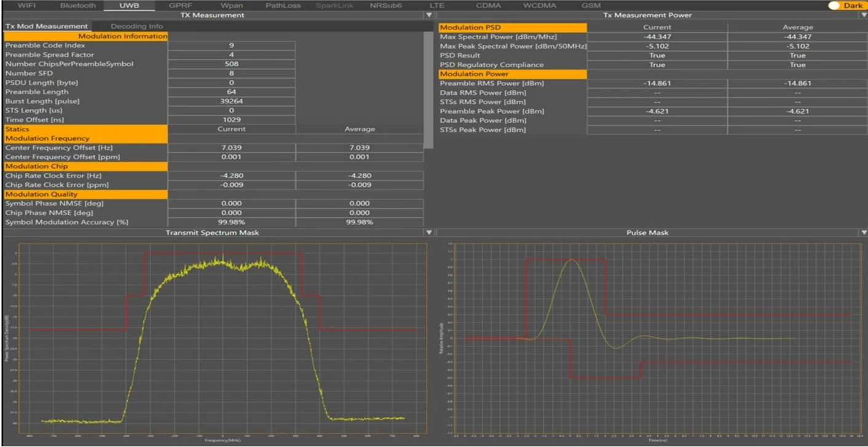Screen dimensions: 868x447
Task: Open the GPRF tab
Action: [x=181, y=6]
